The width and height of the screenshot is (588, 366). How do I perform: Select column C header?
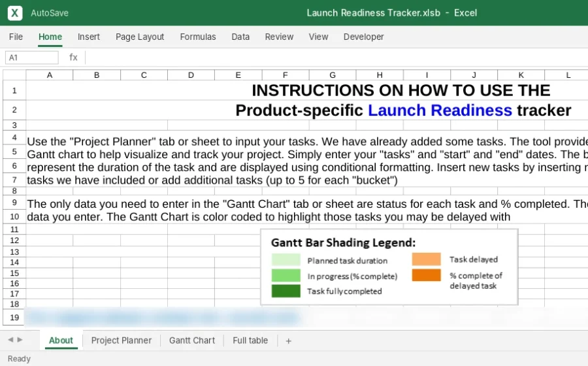[x=144, y=75]
